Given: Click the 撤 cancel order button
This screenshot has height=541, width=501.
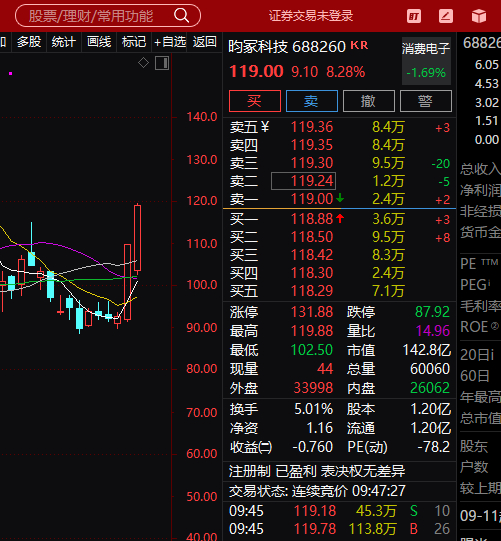Looking at the screenshot, I should coord(369,101).
